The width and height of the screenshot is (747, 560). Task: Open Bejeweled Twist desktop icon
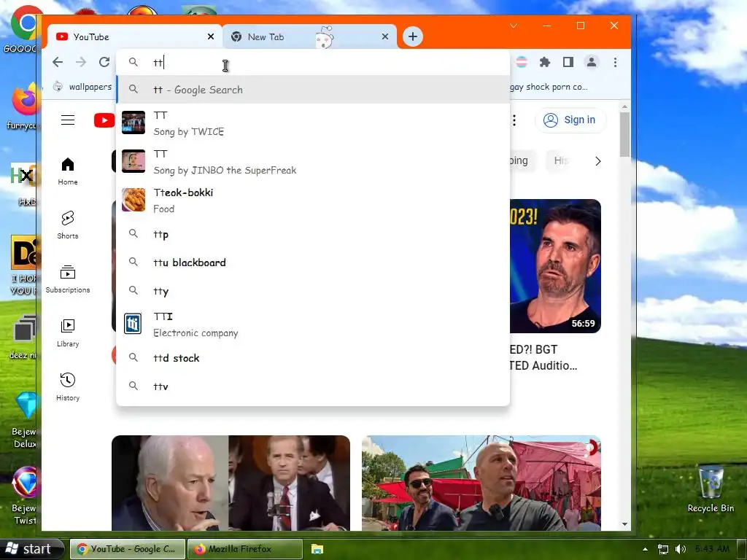[x=23, y=495]
